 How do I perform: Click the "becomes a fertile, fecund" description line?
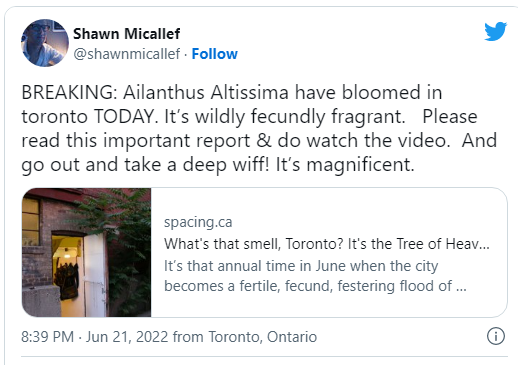(315, 286)
